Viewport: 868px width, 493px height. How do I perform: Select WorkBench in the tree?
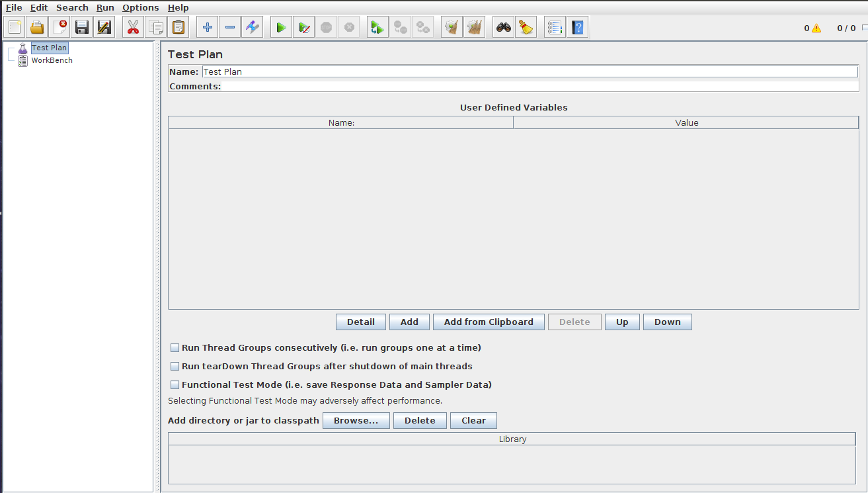tap(52, 60)
